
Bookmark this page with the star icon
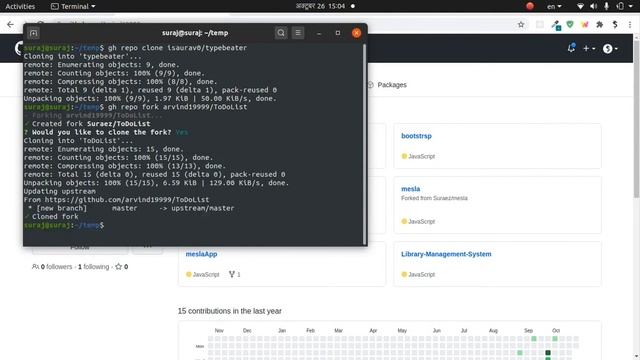coord(521,24)
